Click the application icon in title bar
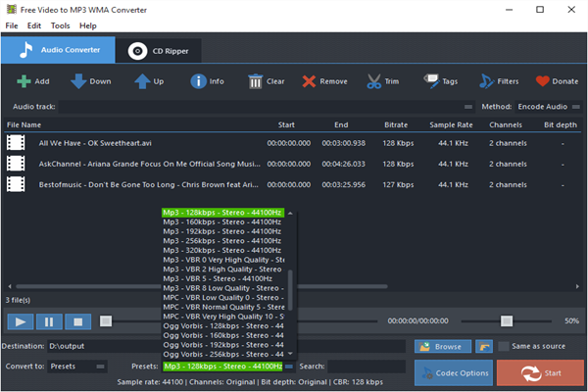 click(12, 10)
